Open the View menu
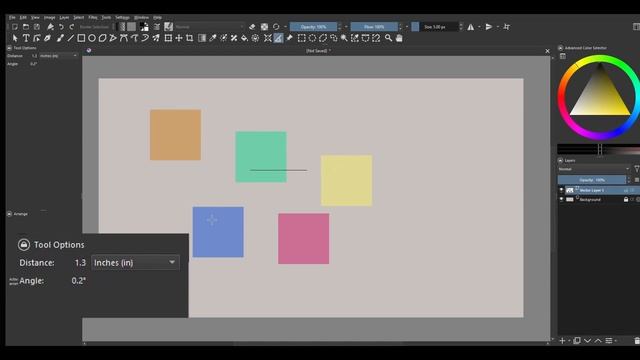Image resolution: width=640 pixels, height=360 pixels. pos(36,18)
